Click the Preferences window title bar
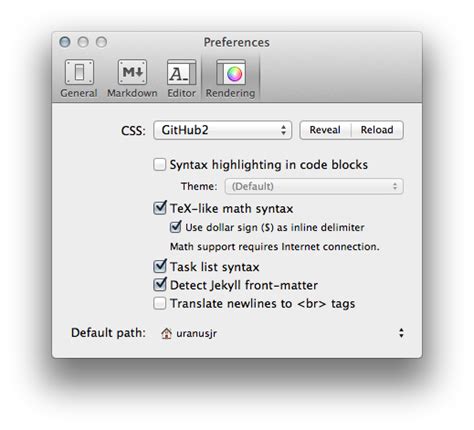 (237, 42)
